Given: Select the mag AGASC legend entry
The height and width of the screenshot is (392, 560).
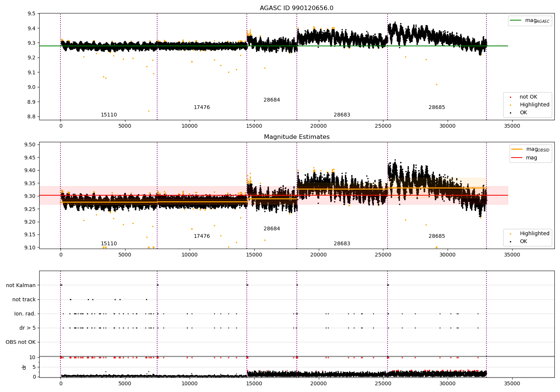Looking at the screenshot, I should 530,21.
